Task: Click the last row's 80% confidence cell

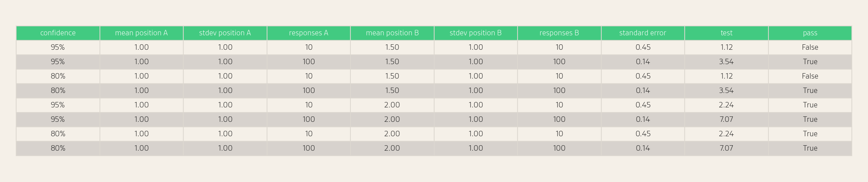Action: click(58, 148)
